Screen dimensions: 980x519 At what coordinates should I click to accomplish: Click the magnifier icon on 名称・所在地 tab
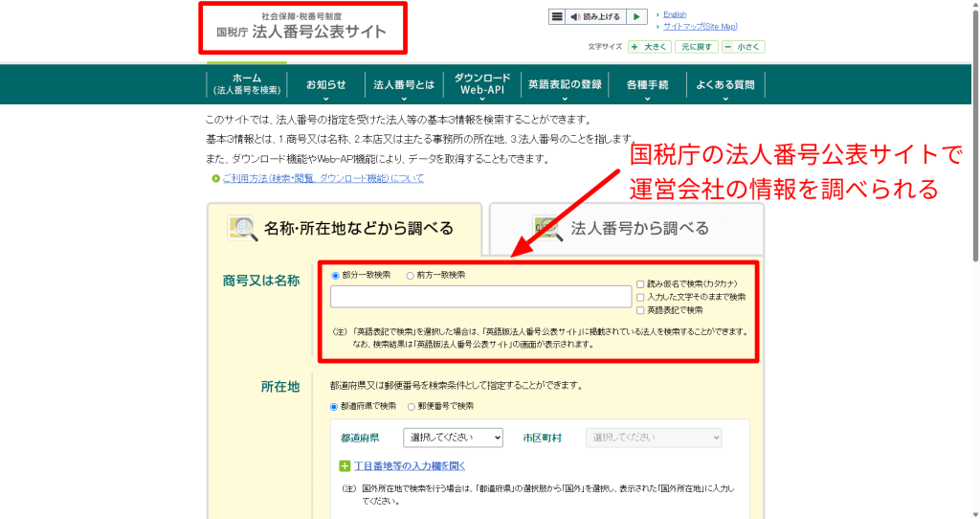point(242,228)
